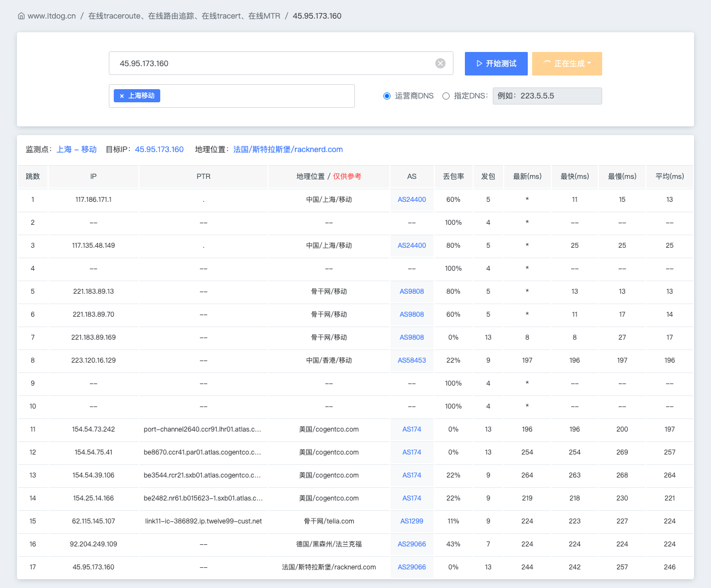
Task: Select the 指定DNS radio option
Action: 446,96
